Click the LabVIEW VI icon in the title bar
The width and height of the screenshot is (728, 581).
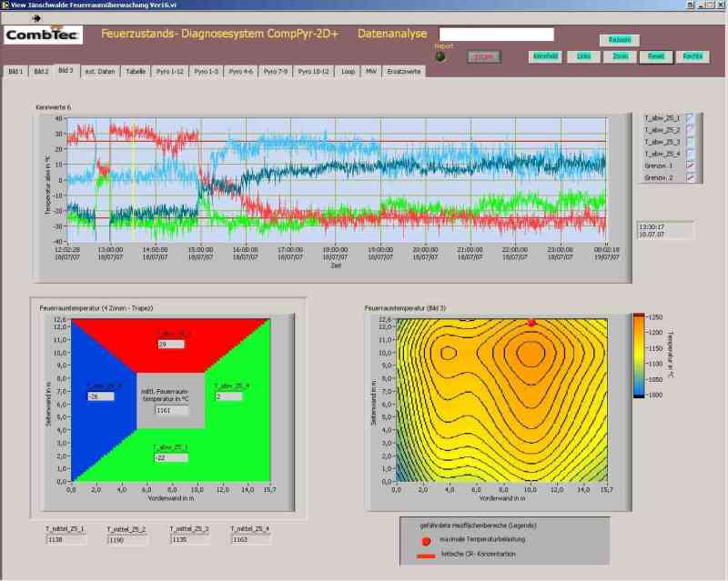pyautogui.click(x=5, y=5)
